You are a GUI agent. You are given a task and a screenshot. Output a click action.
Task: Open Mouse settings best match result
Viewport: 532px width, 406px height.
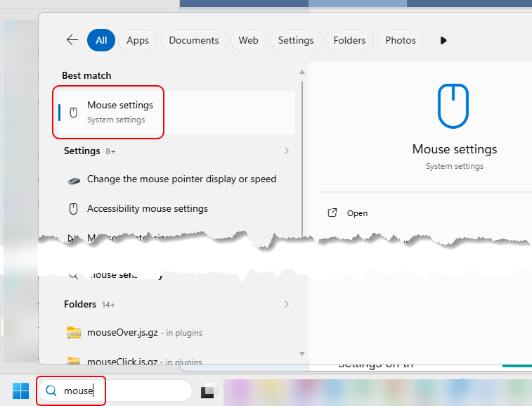click(176, 112)
